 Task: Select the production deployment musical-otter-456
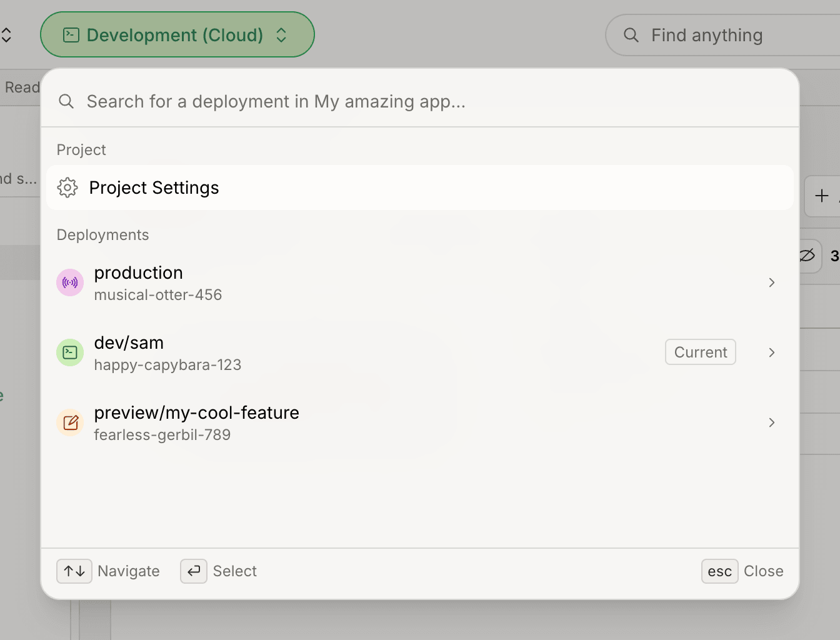tap(420, 282)
